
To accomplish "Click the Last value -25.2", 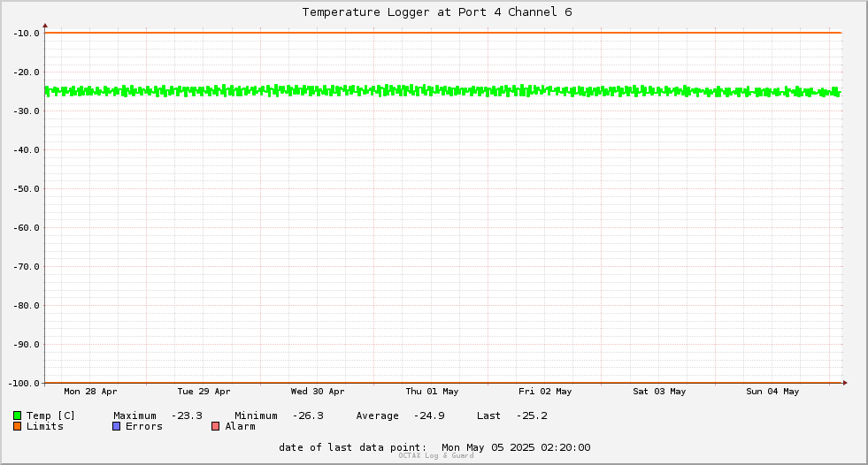I will [532, 415].
